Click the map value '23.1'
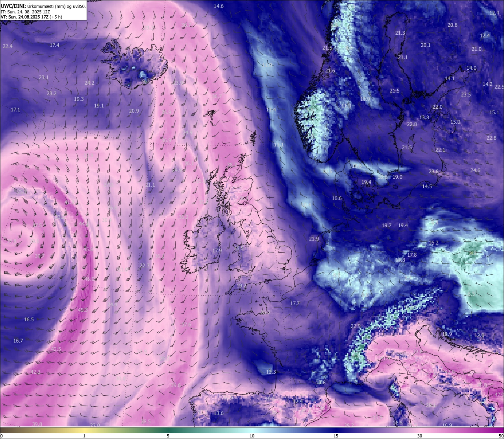Image resolution: width=504 pixels, height=439 pixels. [x=44, y=78]
